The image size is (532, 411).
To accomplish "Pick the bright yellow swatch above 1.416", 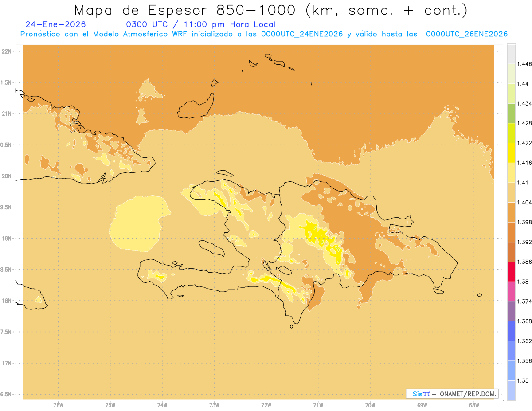I will [x=511, y=153].
